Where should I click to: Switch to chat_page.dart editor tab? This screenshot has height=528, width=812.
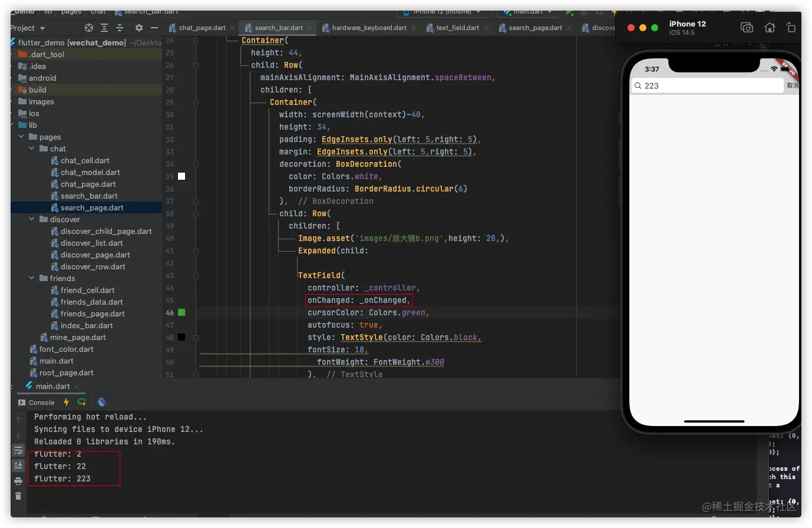click(x=202, y=28)
